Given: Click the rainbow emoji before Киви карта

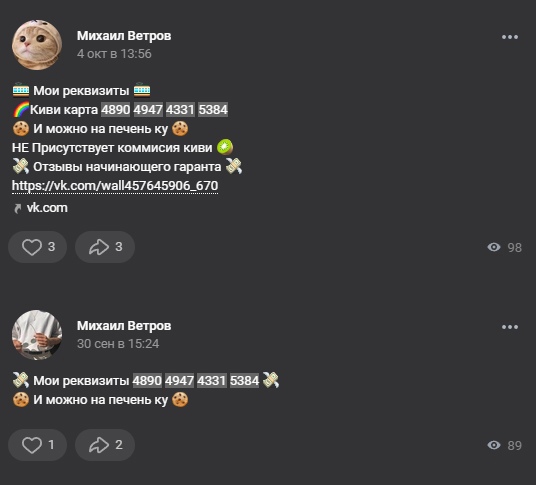Looking at the screenshot, I should (21, 110).
